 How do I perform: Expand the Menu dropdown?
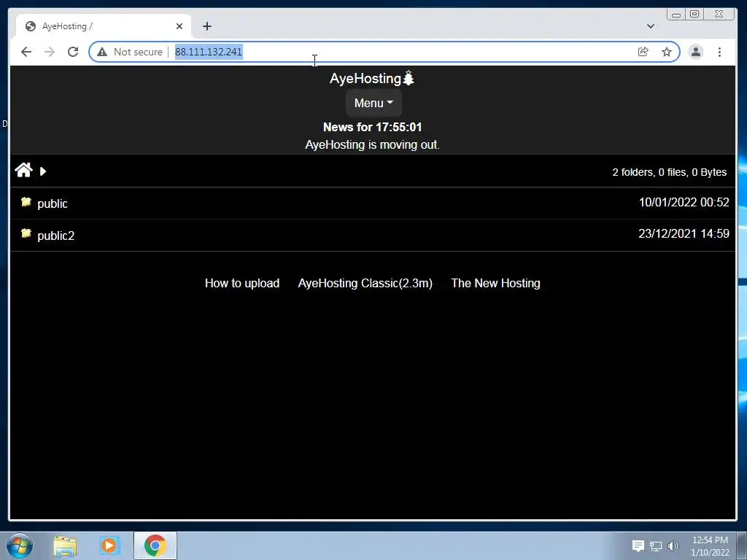tap(373, 103)
